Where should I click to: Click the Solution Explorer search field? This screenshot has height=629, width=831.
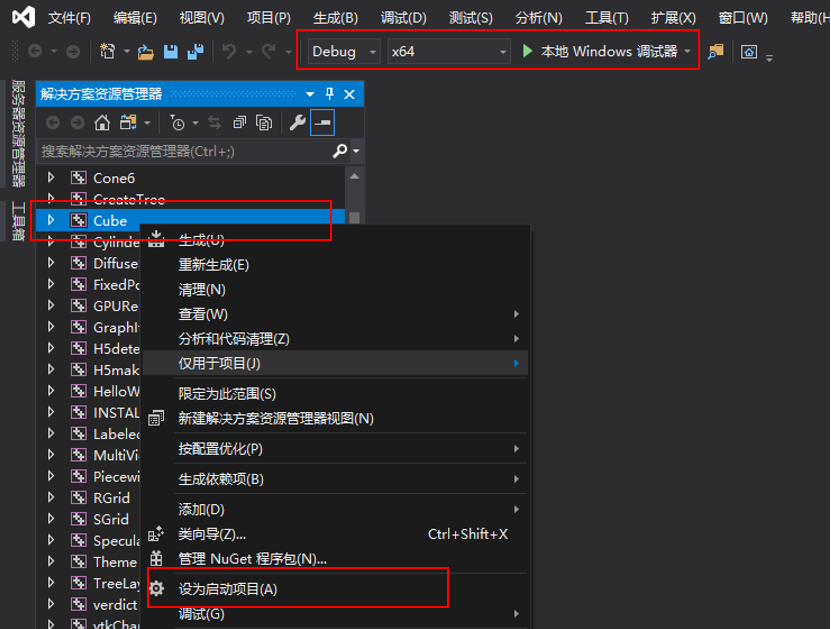185,152
